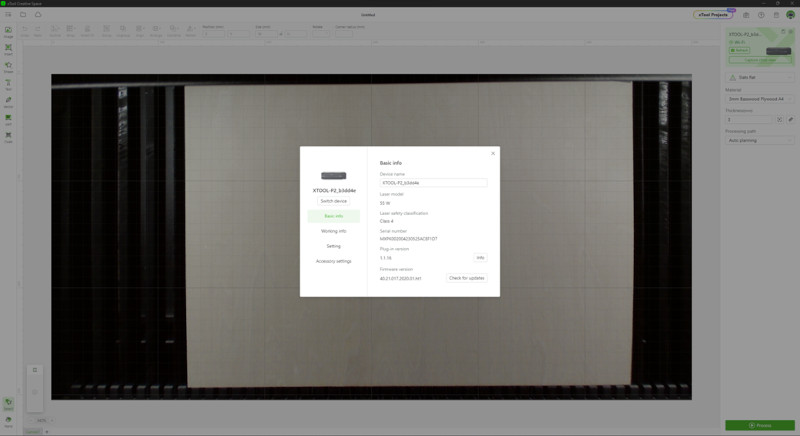Click the device thumbnail image in dialog
800x436 pixels.
(x=333, y=176)
